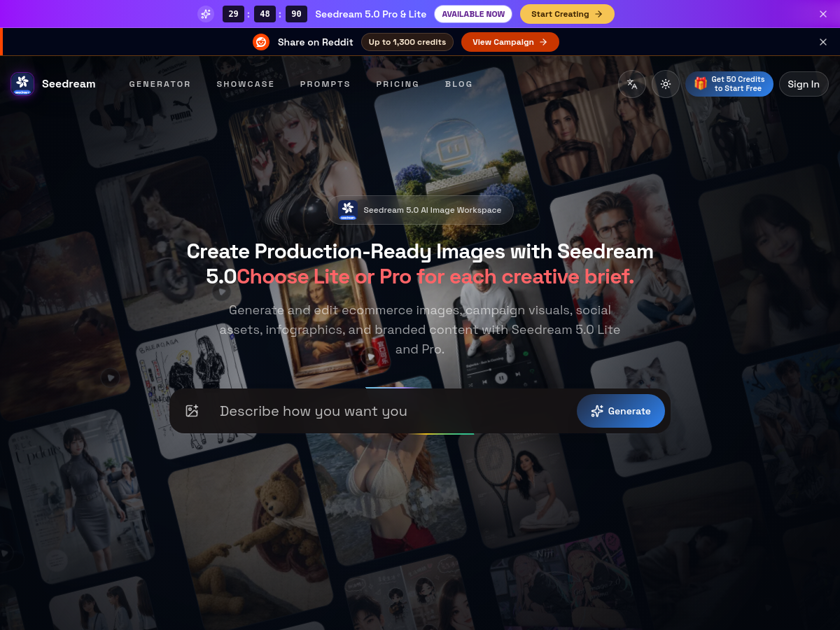Viewport: 840px width, 630px height.
Task: Play video on the autumn forest image
Action: pyautogui.click(x=110, y=377)
